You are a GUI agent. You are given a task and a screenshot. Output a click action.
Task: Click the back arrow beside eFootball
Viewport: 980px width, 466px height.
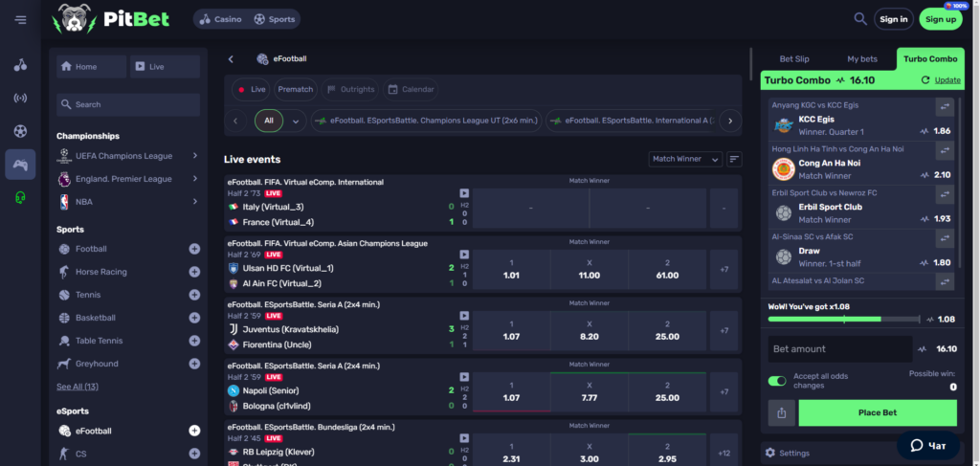(x=231, y=59)
